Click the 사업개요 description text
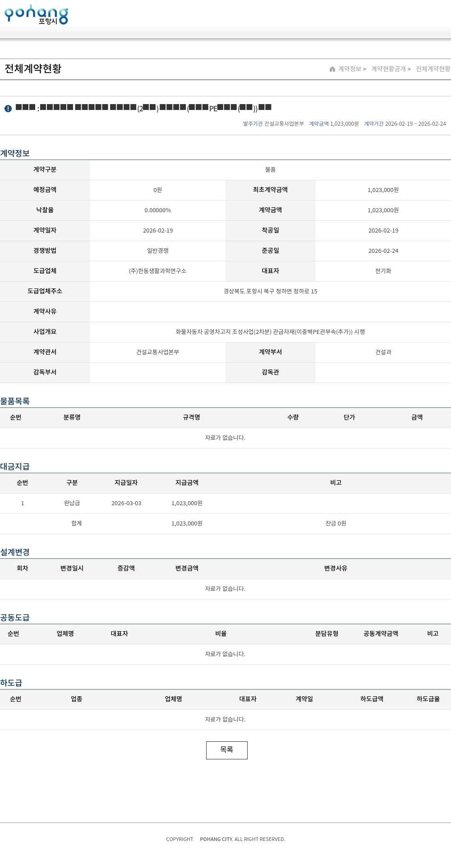This screenshot has width=451, height=868. pyautogui.click(x=270, y=332)
